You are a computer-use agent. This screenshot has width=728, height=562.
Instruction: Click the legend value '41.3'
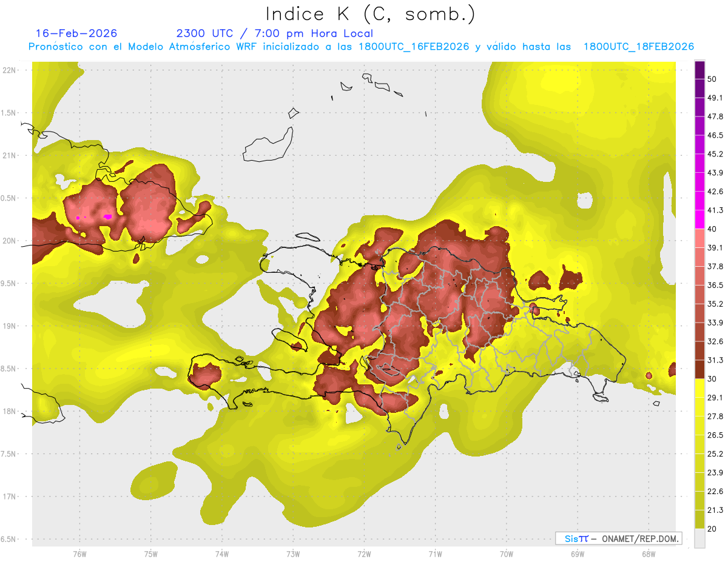coord(715,210)
